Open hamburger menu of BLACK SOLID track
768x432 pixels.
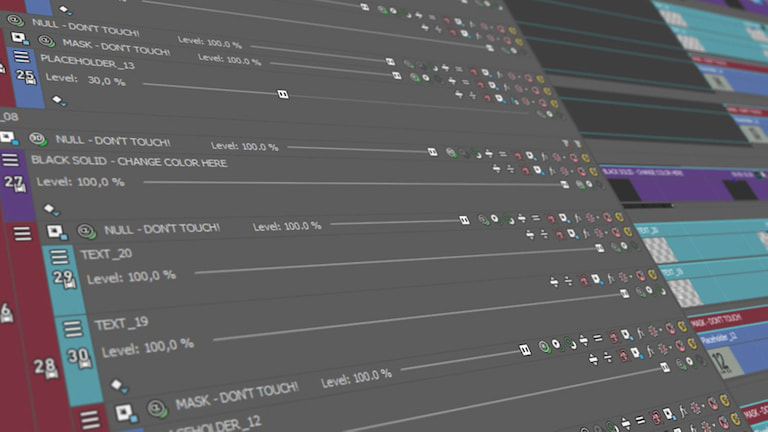point(11,161)
